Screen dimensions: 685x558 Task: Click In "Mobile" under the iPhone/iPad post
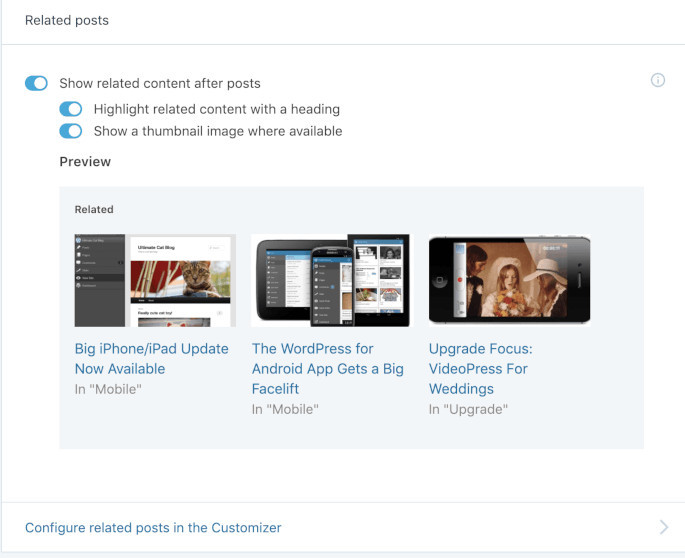(x=108, y=389)
